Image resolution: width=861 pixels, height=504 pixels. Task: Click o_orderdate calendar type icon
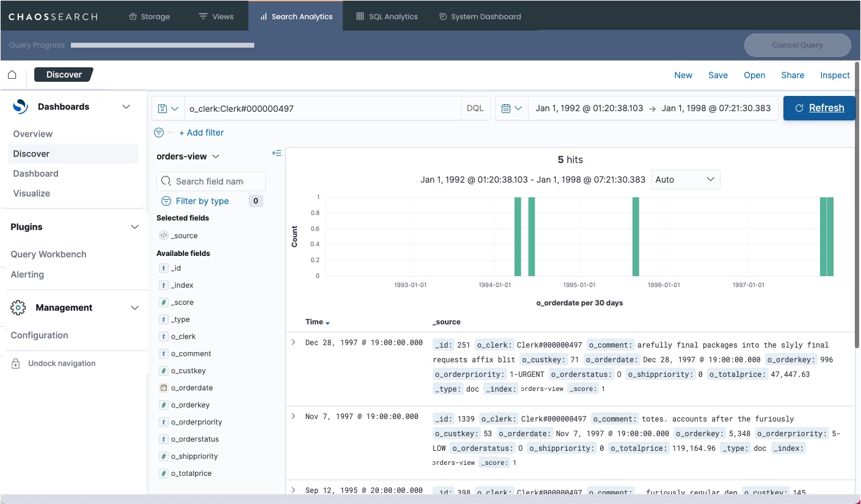[x=163, y=388]
